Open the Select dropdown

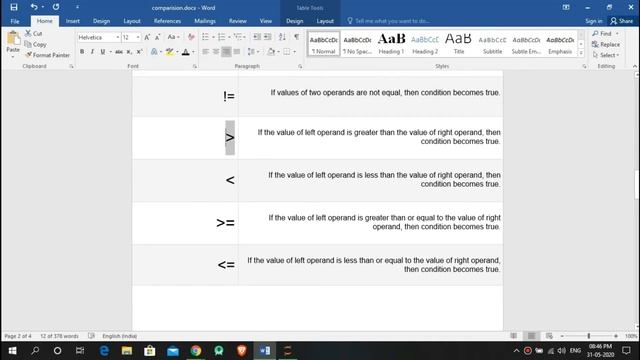pyautogui.click(x=606, y=55)
